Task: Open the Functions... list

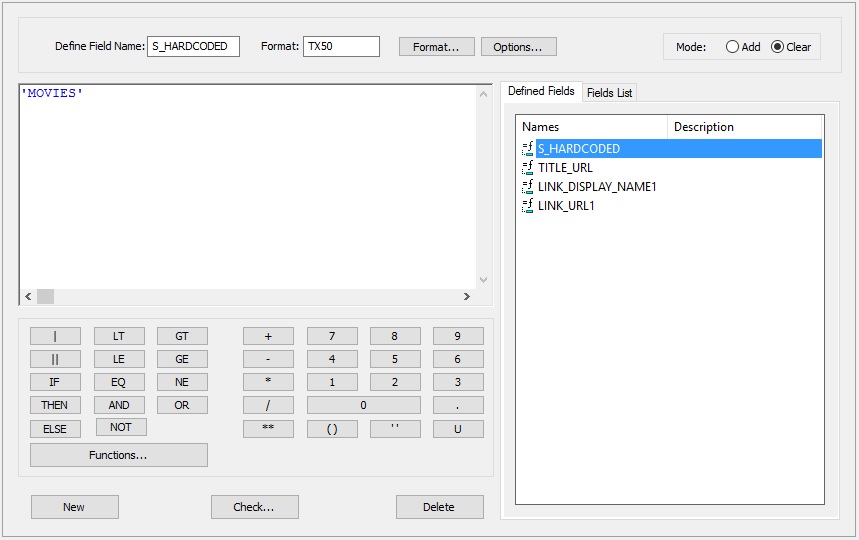Action: click(x=119, y=455)
